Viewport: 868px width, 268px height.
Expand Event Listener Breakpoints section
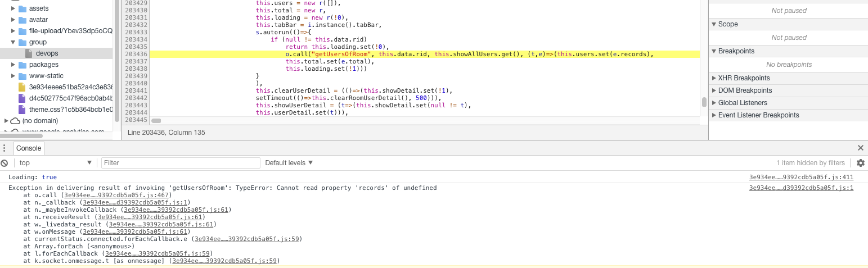pyautogui.click(x=714, y=115)
